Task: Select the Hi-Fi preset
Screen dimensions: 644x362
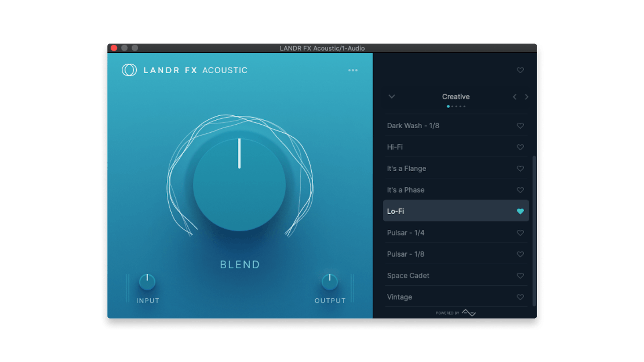Action: [456, 147]
